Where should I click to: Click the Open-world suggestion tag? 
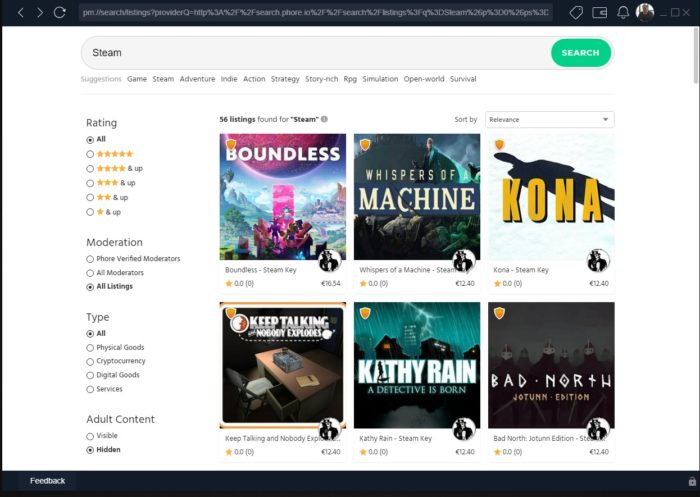(424, 79)
